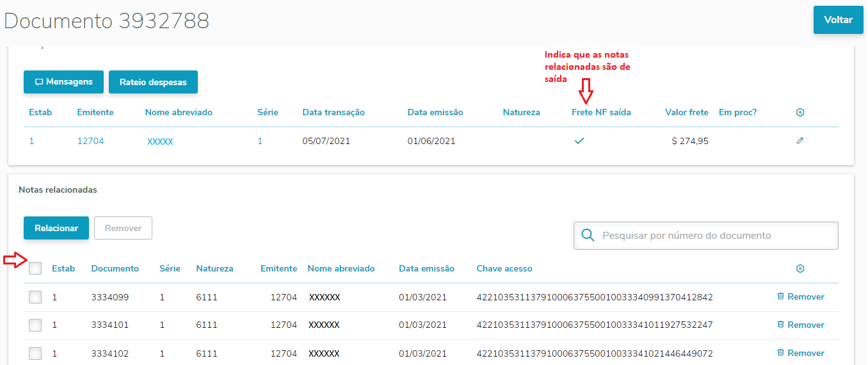Image resolution: width=868 pixels, height=365 pixels.
Task: Click Documento column header
Action: pos(115,268)
